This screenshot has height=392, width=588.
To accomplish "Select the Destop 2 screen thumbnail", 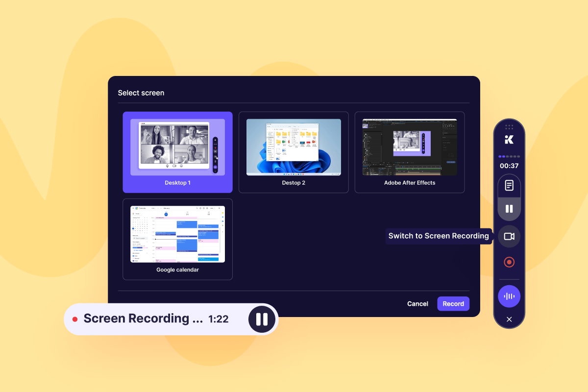I will (293, 152).
